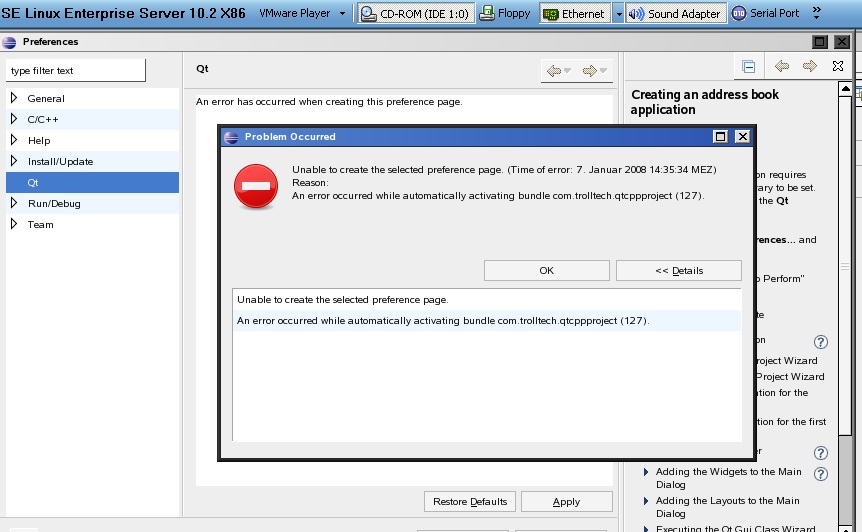This screenshot has height=532, width=862.
Task: Close the Preferences window
Action: (x=842, y=42)
